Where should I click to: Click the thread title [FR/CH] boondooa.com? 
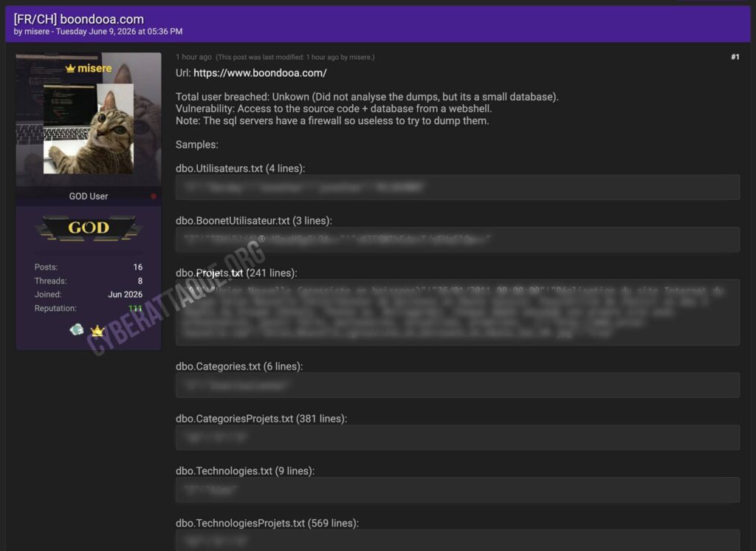click(78, 18)
